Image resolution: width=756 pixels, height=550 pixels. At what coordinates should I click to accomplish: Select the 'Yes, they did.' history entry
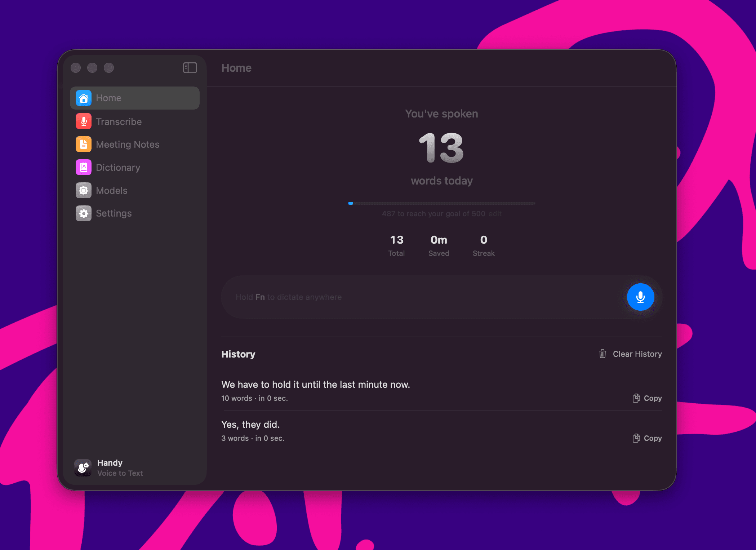click(441, 431)
